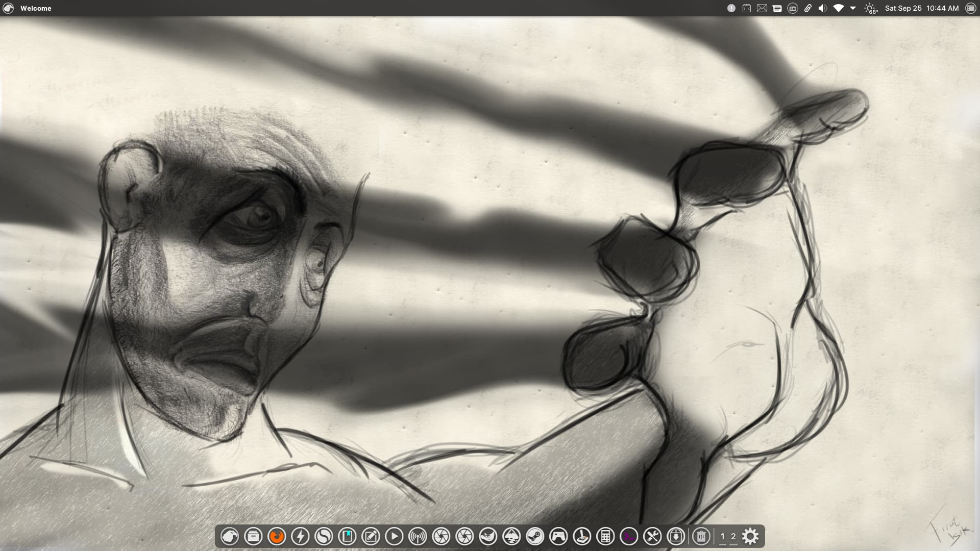Image resolution: width=980 pixels, height=551 pixels.
Task: Launch the calculator from the dock
Action: (x=605, y=536)
